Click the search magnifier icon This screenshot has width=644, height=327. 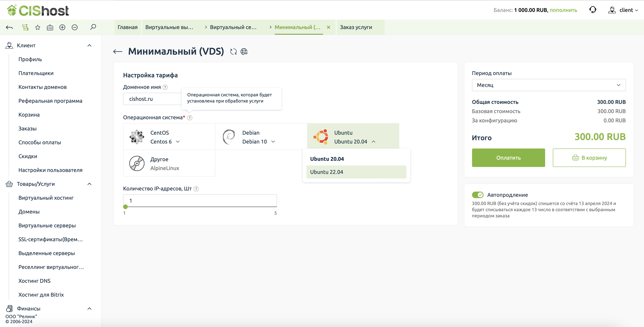point(93,27)
